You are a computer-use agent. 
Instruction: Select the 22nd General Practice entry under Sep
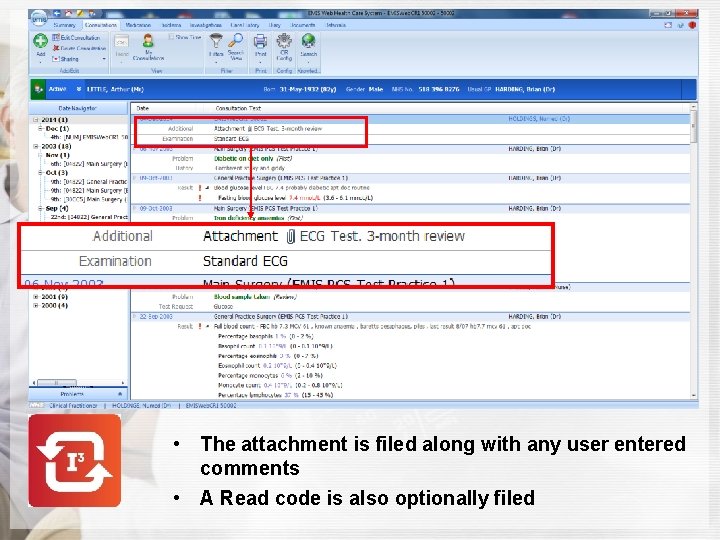[x=90, y=217]
